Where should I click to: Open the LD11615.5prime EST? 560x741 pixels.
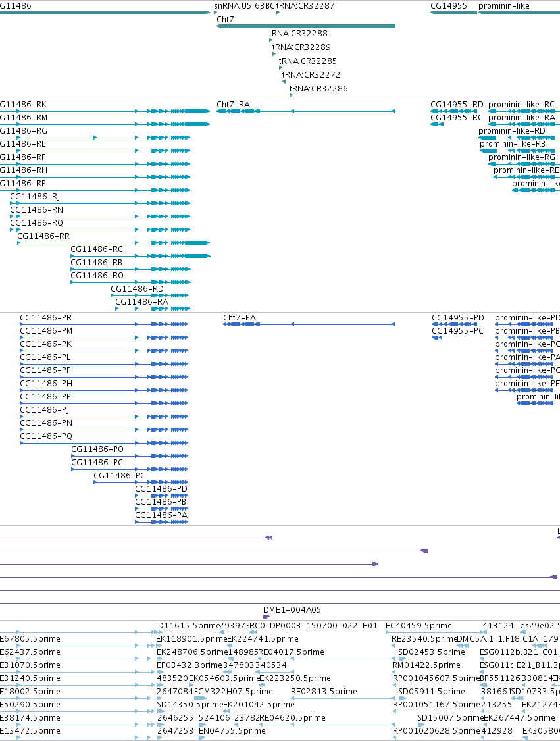tap(187, 626)
